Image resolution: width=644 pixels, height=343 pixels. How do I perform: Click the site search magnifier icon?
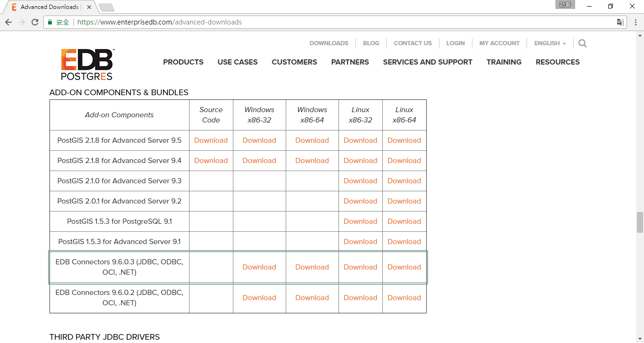pos(583,43)
